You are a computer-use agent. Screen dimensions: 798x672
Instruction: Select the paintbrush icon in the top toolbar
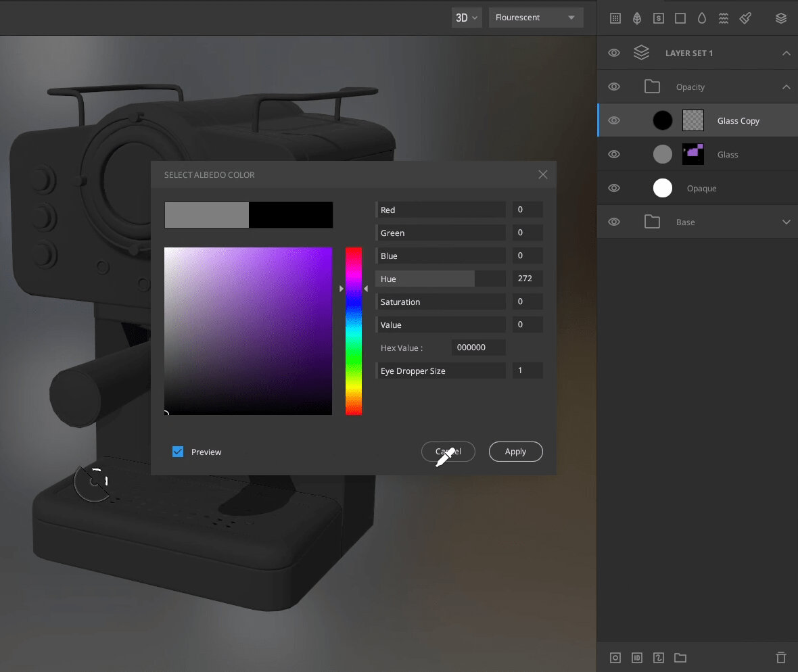pos(745,18)
